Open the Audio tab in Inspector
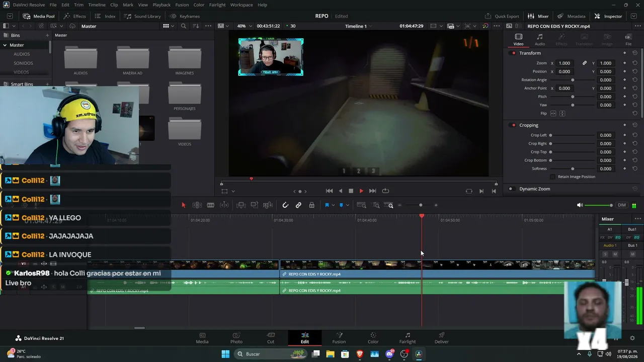644x362 pixels. coord(540,40)
